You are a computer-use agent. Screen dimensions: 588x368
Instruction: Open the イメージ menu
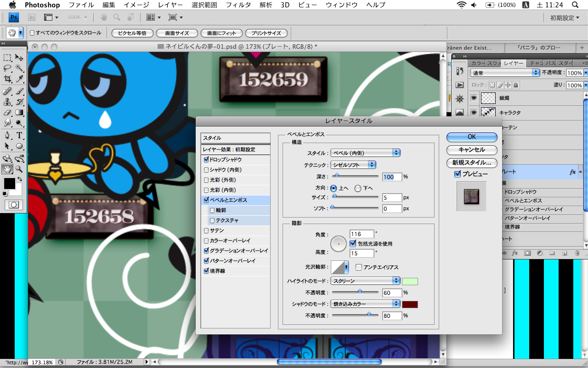(136, 5)
